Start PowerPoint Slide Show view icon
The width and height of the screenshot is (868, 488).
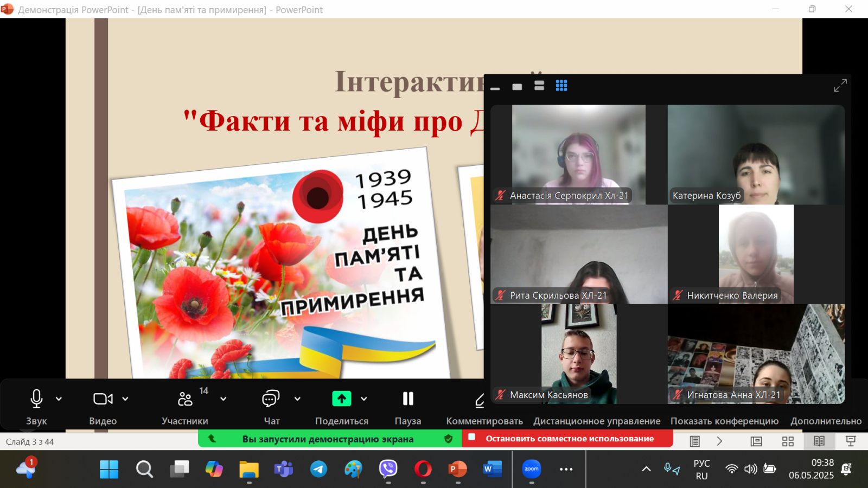click(x=851, y=441)
